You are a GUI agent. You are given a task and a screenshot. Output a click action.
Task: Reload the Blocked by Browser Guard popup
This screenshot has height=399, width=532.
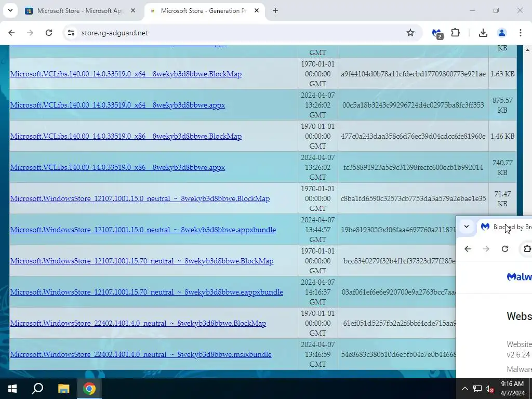point(505,249)
